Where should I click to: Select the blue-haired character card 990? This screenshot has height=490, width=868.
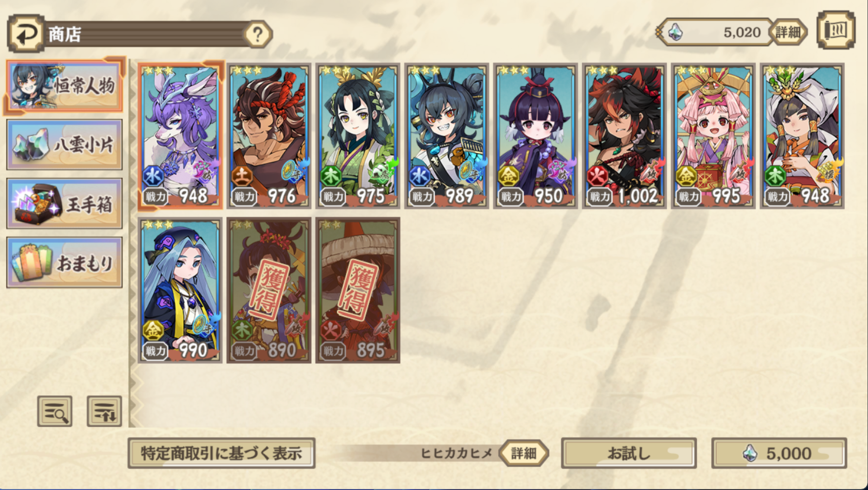[x=180, y=290]
